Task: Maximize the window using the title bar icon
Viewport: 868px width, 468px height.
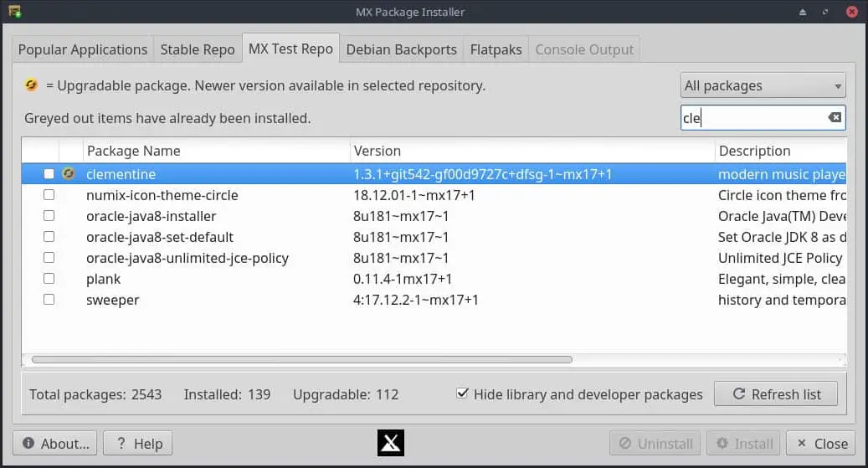Action: [825, 12]
